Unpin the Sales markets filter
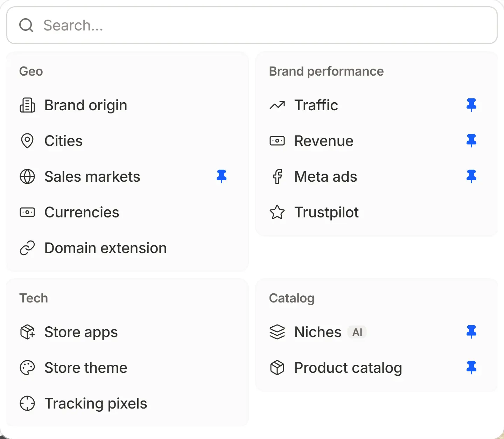 click(x=222, y=176)
